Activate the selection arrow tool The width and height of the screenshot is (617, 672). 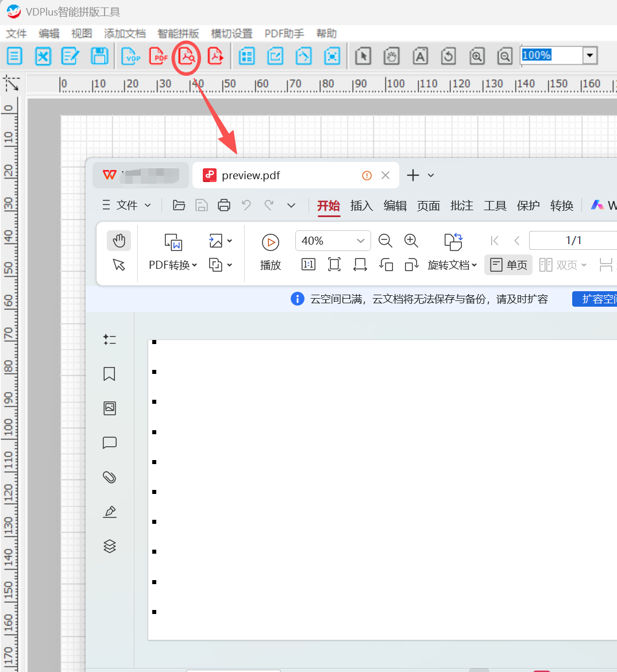tap(118, 265)
